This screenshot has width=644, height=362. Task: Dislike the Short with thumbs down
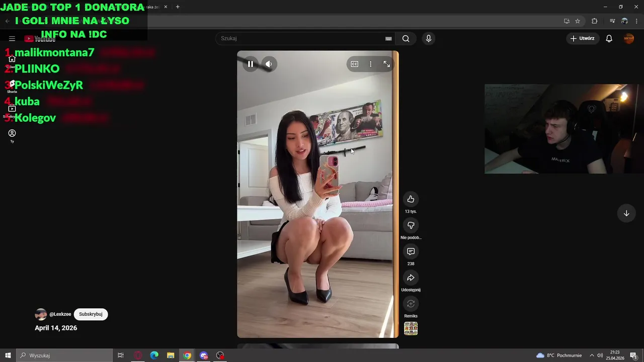point(411,225)
